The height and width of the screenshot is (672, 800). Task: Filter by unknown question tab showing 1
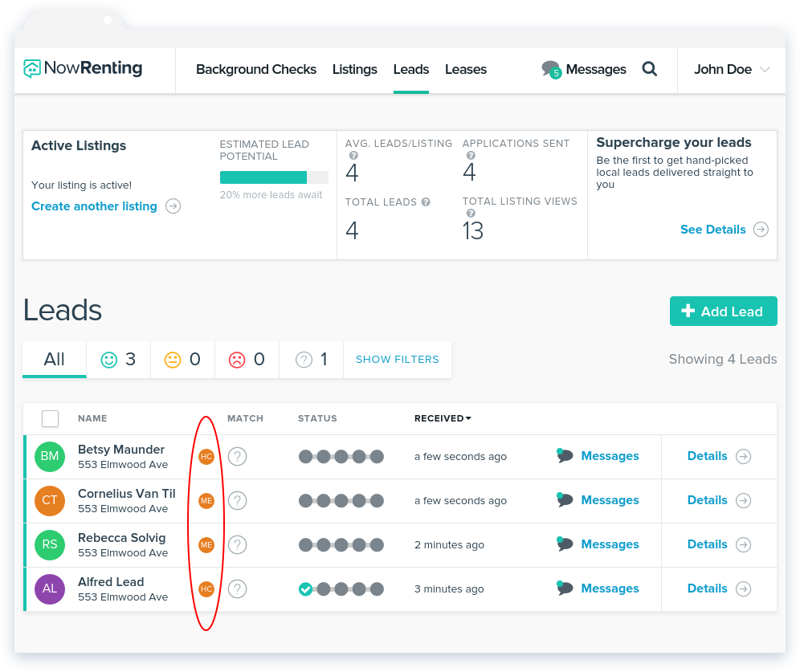[x=311, y=360]
